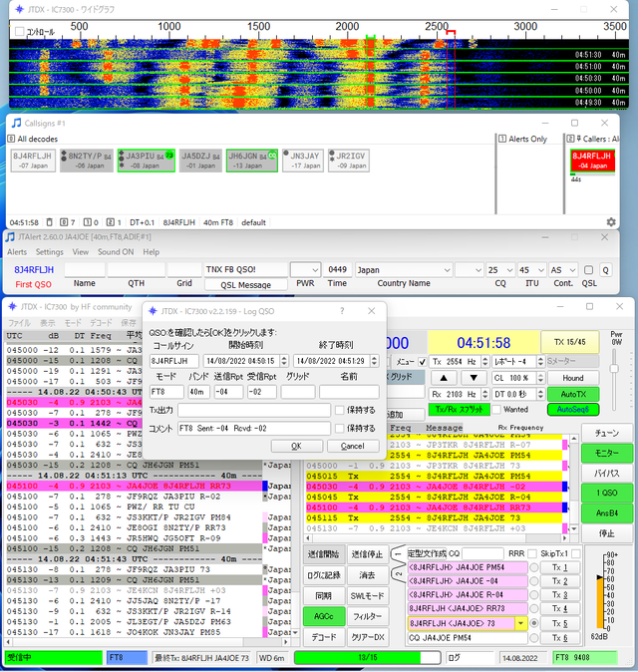
Task: Click the Hound button
Action: (573, 378)
